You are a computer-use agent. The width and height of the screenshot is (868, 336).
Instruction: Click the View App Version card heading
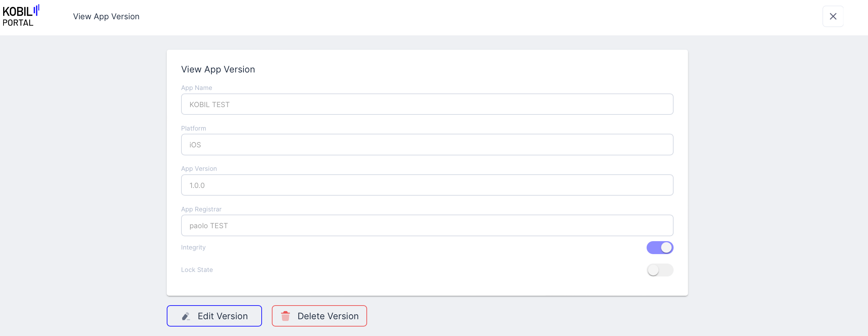tap(218, 69)
